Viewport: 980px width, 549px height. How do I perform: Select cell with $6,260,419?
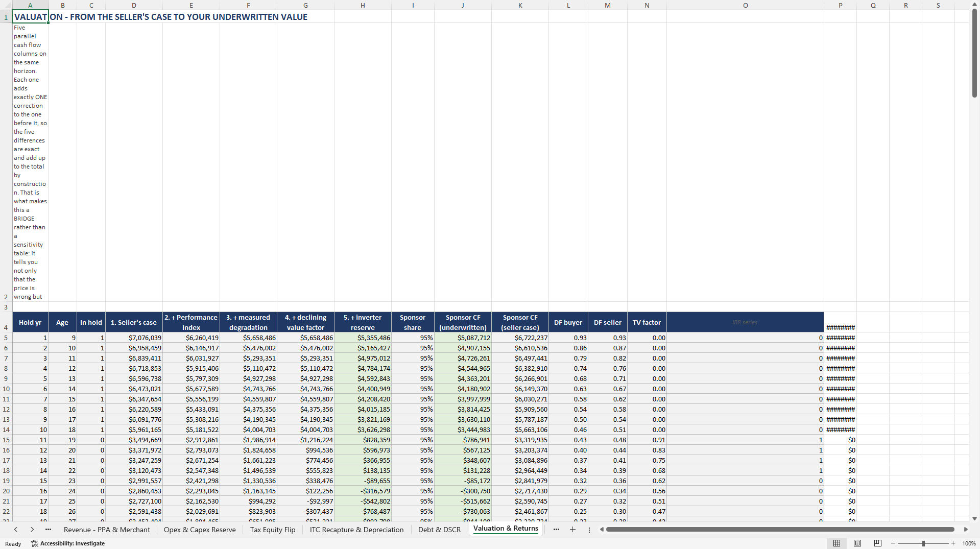tap(191, 338)
